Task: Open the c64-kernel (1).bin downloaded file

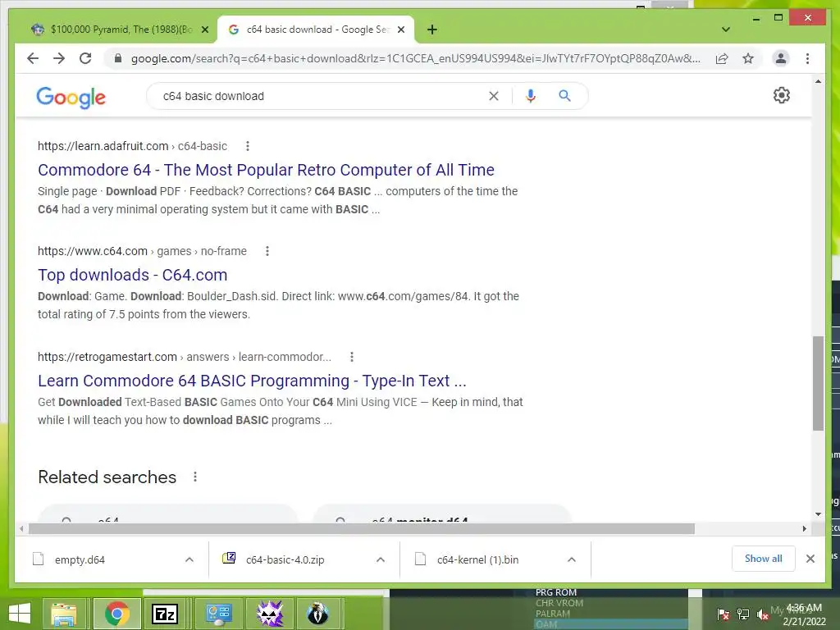Action: (x=477, y=559)
